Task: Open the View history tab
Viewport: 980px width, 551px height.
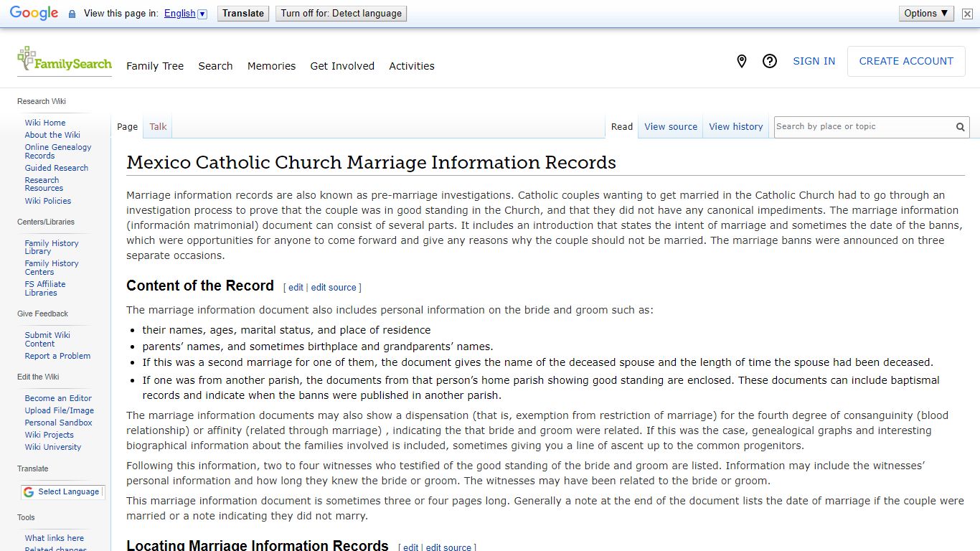Action: click(x=736, y=127)
